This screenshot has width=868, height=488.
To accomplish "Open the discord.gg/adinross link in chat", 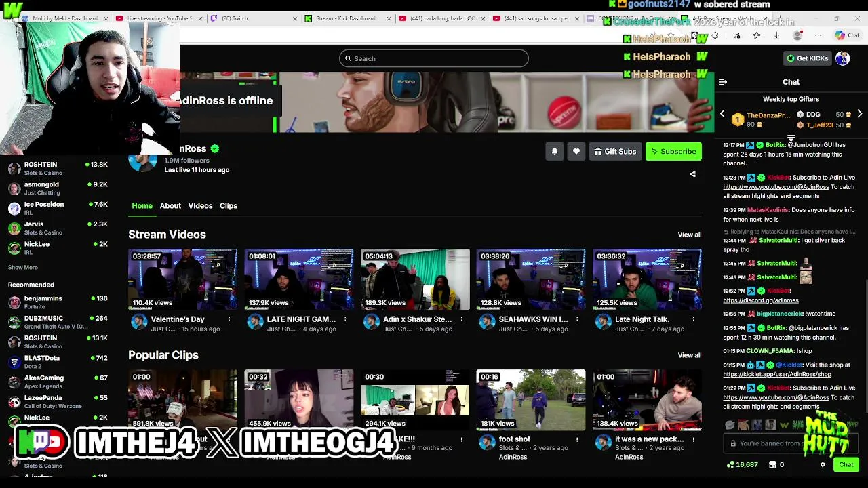I will 761,300.
